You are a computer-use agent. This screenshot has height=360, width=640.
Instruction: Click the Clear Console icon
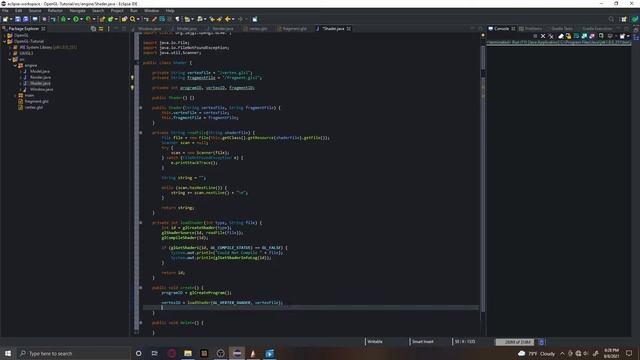pos(561,36)
